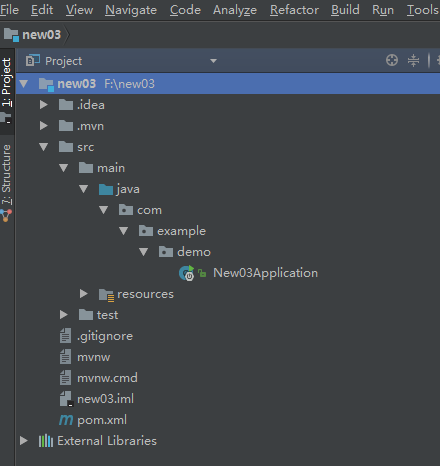Screen dimensions: 440x466
Task: Expand the .mvn folder
Action: (43, 126)
